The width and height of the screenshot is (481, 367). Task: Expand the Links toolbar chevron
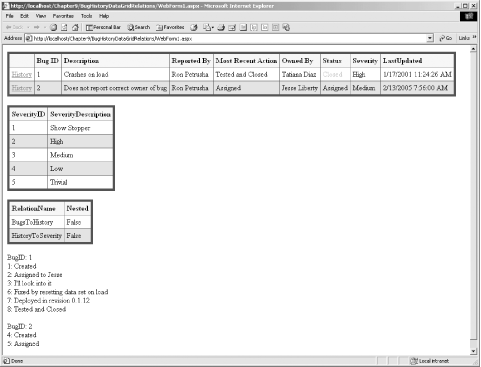[475, 38]
